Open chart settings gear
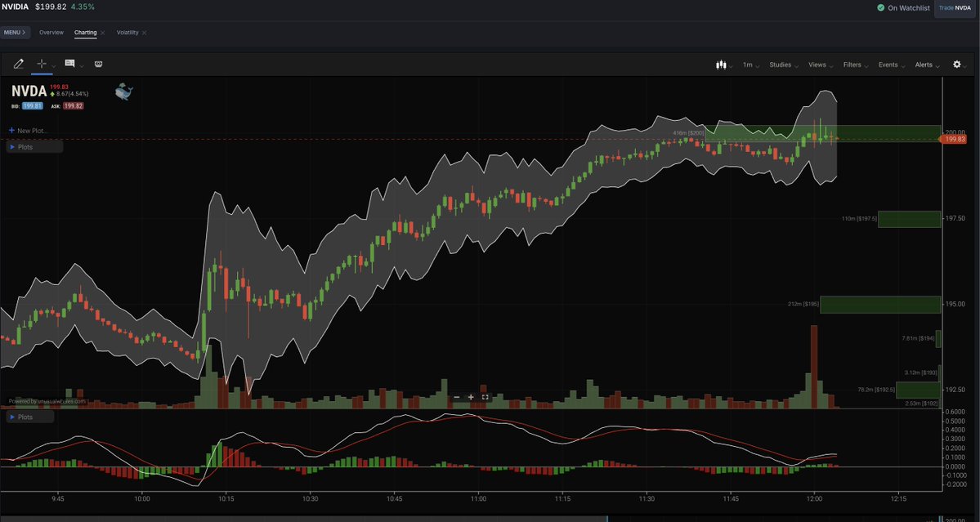980x522 pixels. point(956,65)
